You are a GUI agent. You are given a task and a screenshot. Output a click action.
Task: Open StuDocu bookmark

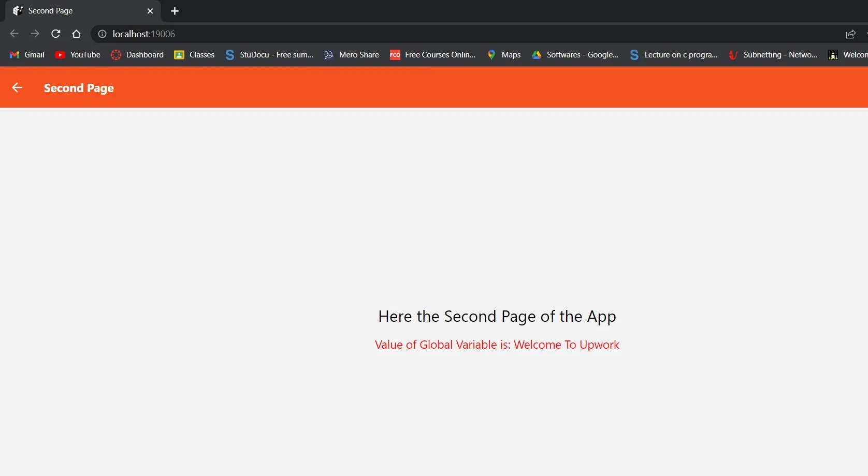coord(269,54)
